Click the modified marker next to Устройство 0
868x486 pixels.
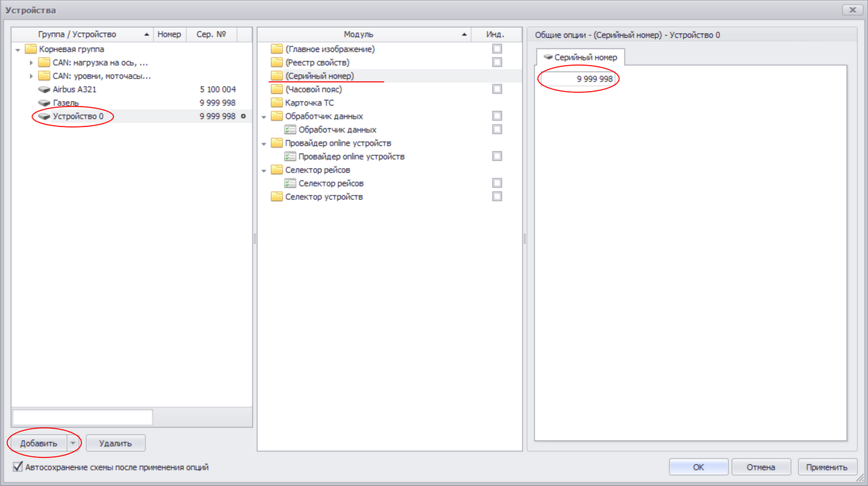243,117
